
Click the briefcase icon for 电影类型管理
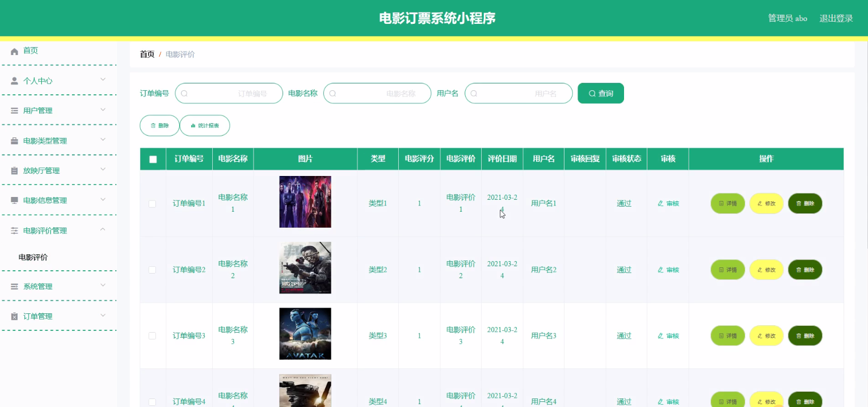15,141
